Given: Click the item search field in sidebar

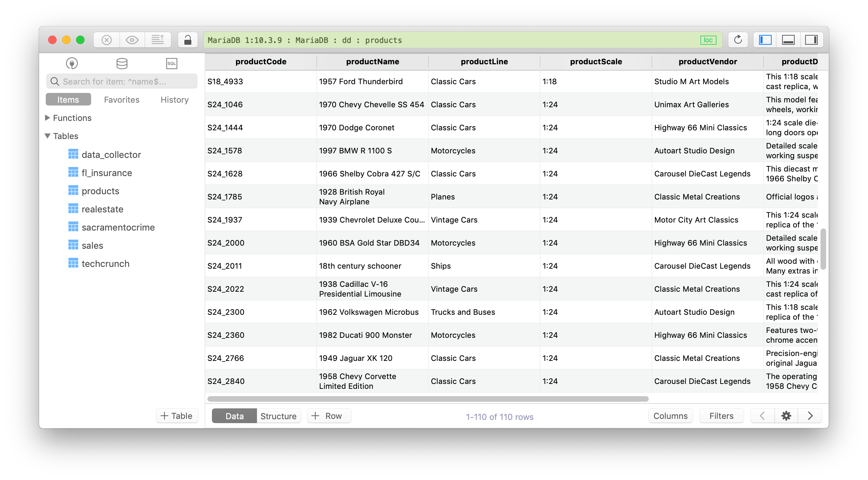Looking at the screenshot, I should click(x=121, y=81).
